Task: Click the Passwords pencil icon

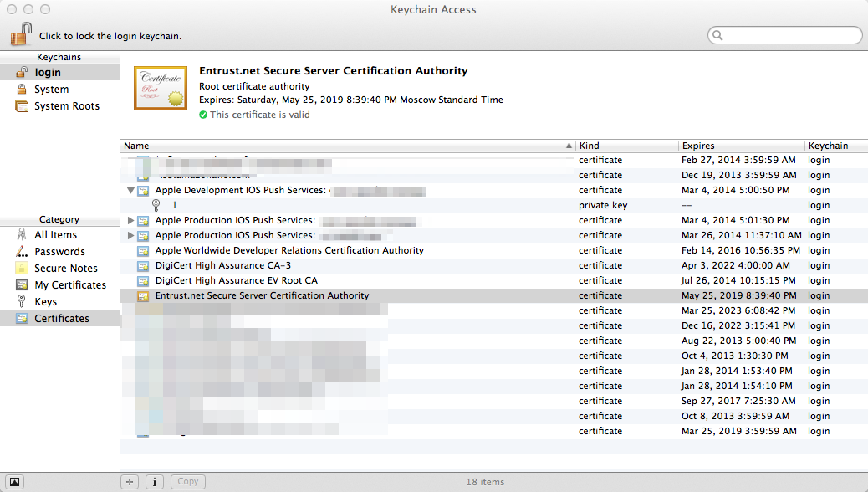Action: [x=22, y=252]
